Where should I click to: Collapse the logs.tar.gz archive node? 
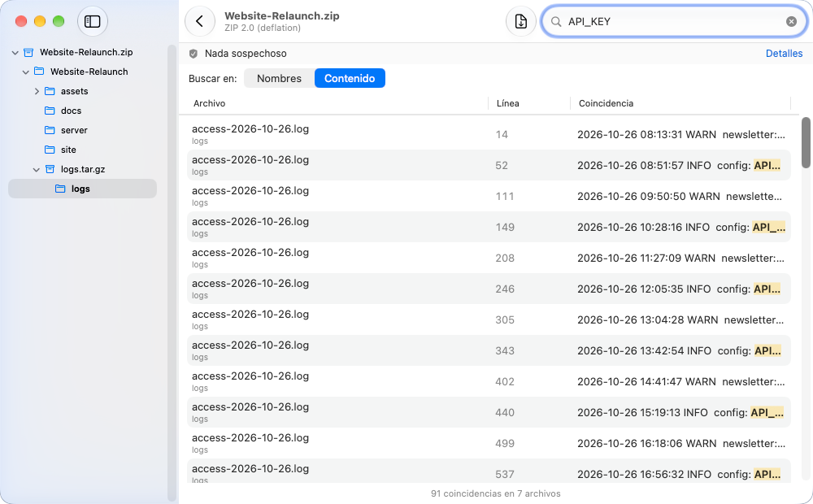(x=37, y=170)
